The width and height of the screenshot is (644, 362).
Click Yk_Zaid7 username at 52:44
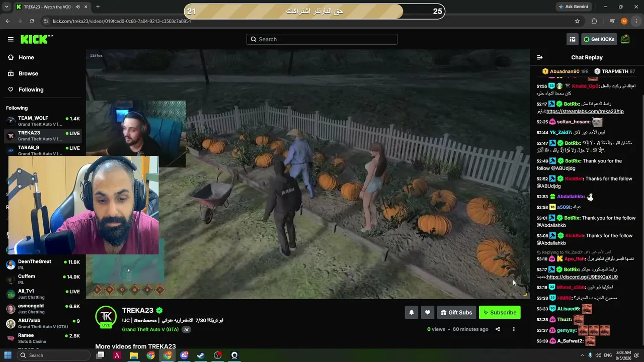pyautogui.click(x=560, y=133)
